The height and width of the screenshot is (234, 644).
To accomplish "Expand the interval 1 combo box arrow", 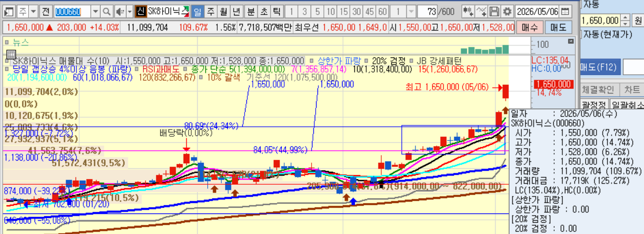I will (411, 11).
